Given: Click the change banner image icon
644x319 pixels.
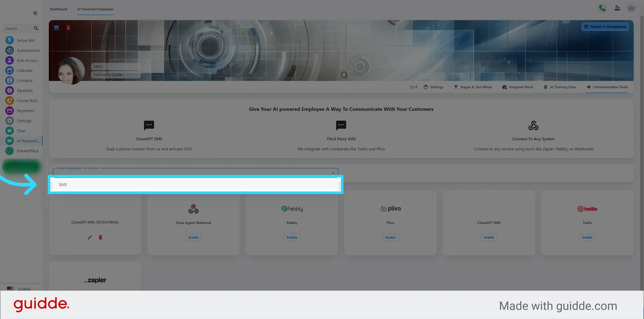Looking at the screenshot, I should click(x=57, y=28).
